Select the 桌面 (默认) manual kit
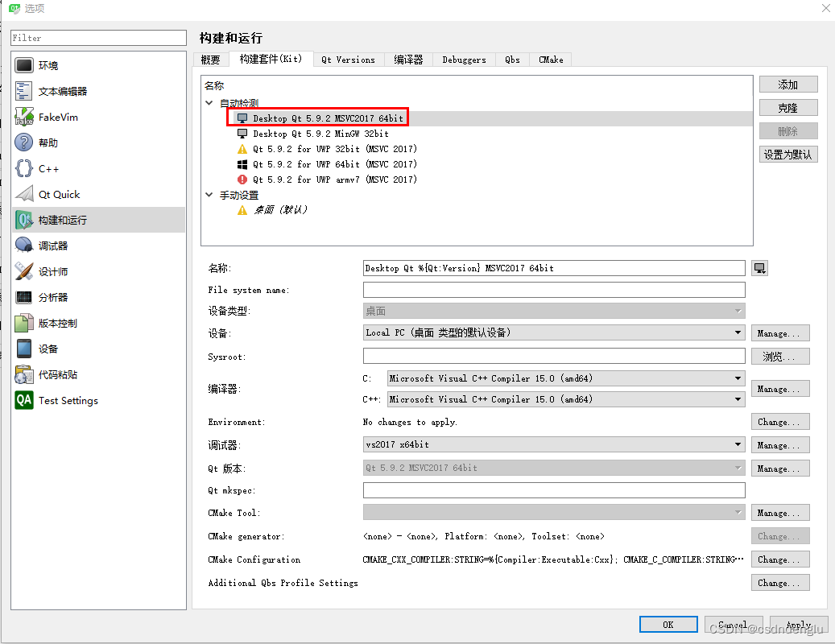The width and height of the screenshot is (835, 644). 280,210
